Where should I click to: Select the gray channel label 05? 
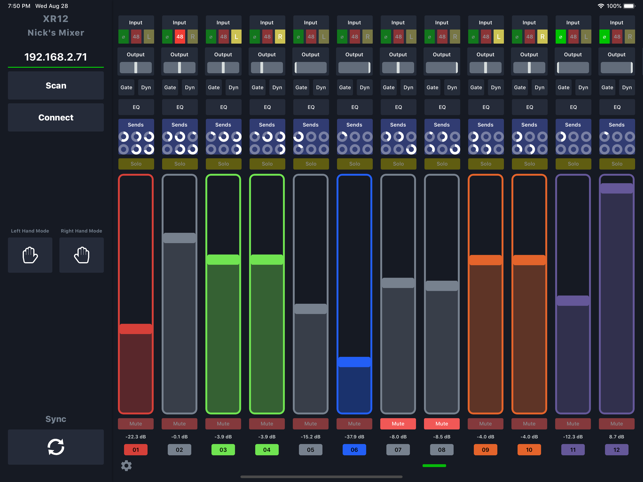coord(311,450)
